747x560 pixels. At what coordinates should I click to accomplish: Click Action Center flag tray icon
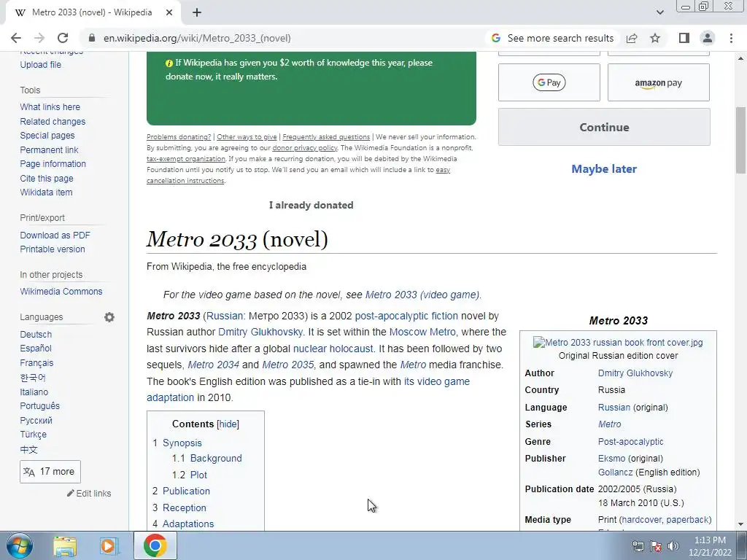click(x=656, y=546)
